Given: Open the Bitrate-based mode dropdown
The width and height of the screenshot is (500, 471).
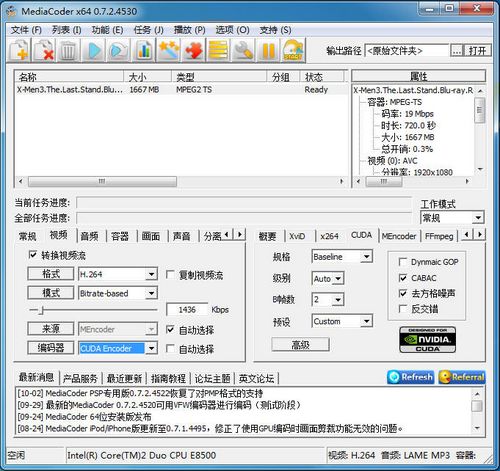Looking at the screenshot, I should [151, 293].
